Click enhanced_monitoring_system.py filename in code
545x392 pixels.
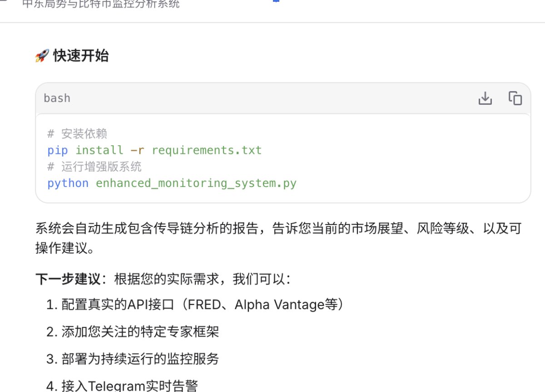[x=196, y=183]
